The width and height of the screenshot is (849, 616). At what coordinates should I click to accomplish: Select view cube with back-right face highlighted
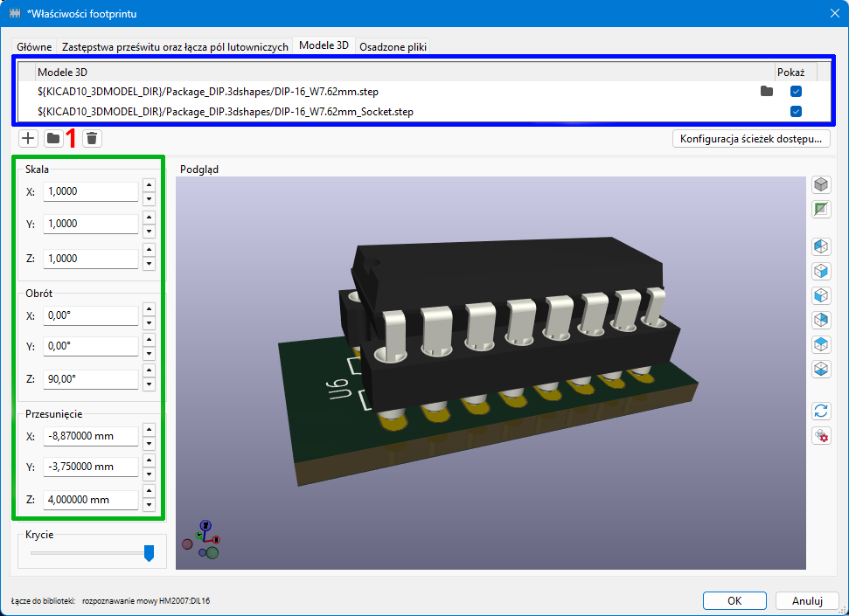821,320
